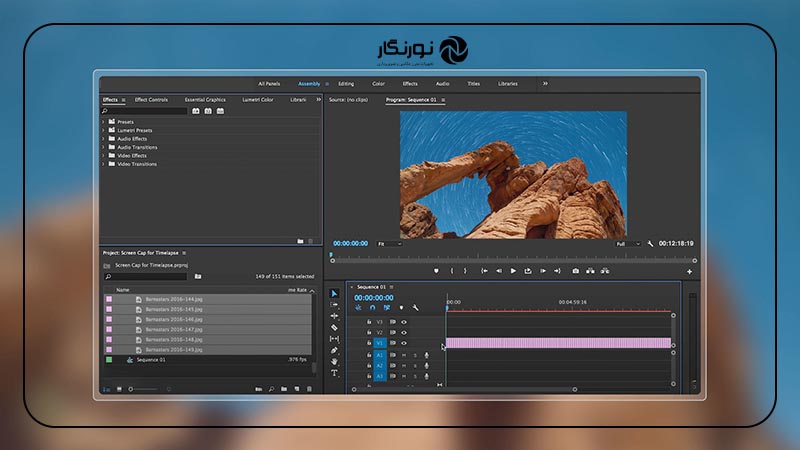The height and width of the screenshot is (450, 800).
Task: Toggle V2 track output eye
Action: [x=404, y=332]
